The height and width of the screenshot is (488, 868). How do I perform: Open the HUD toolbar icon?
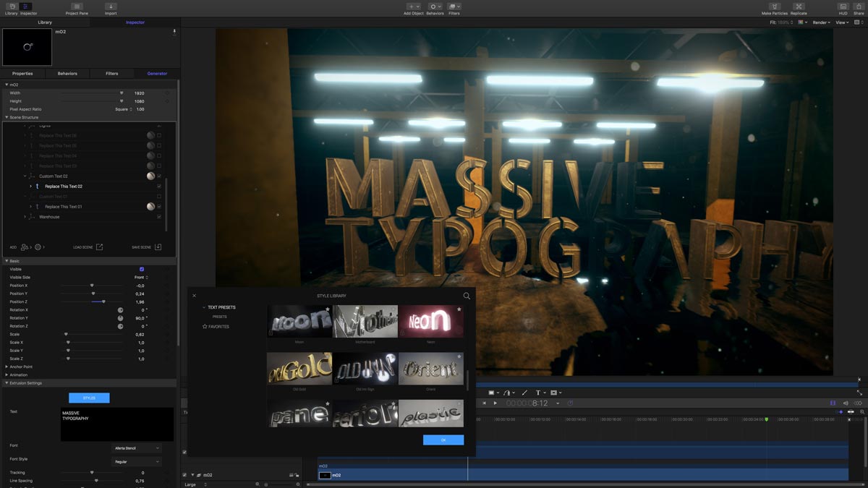pyautogui.click(x=843, y=7)
